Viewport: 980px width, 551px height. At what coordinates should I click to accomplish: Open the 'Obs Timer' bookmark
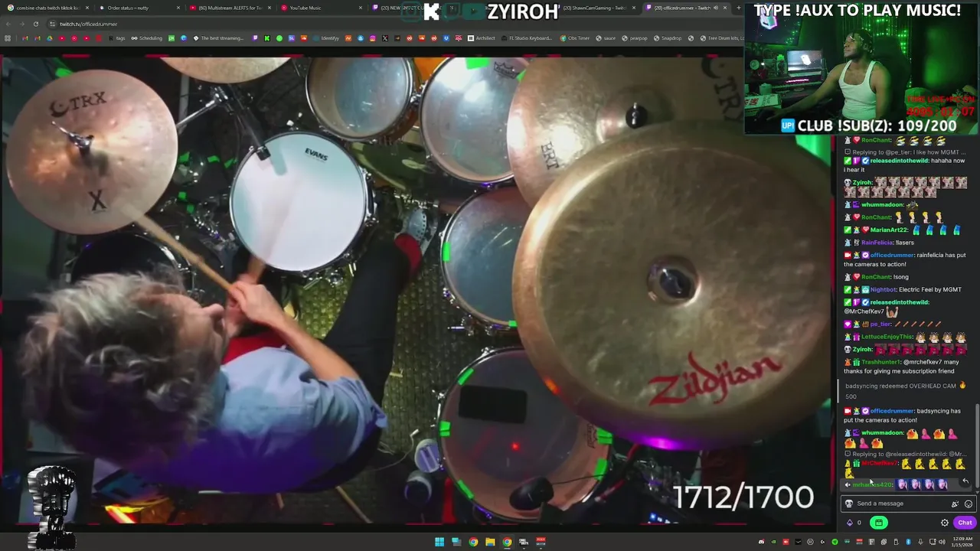[x=574, y=38]
